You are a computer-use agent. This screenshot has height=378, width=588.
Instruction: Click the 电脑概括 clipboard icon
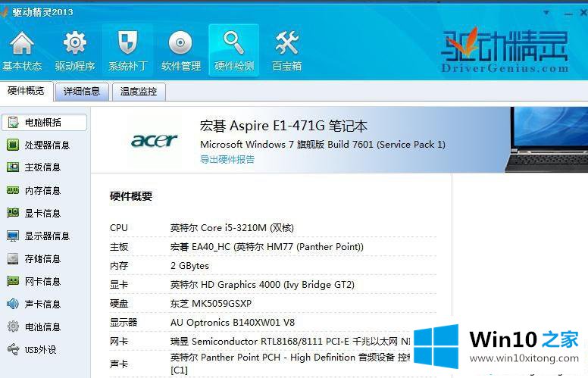(13, 122)
